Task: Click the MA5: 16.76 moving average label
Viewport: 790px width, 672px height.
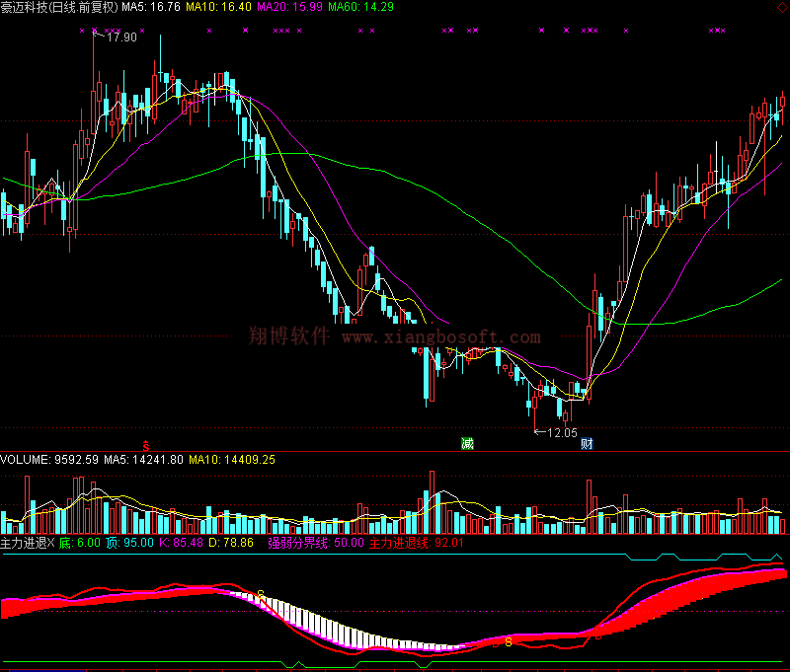Action: (151, 7)
